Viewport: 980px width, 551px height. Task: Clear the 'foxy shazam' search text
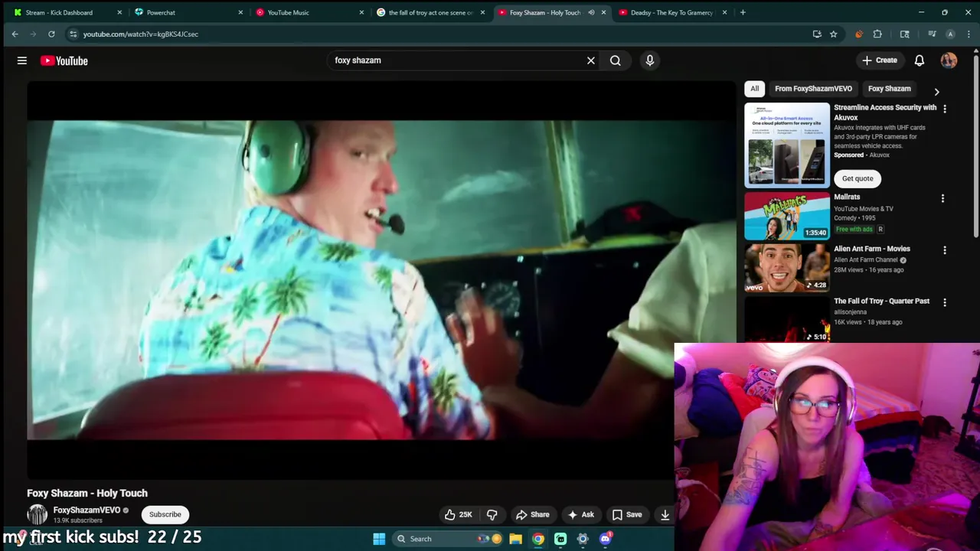coord(591,60)
